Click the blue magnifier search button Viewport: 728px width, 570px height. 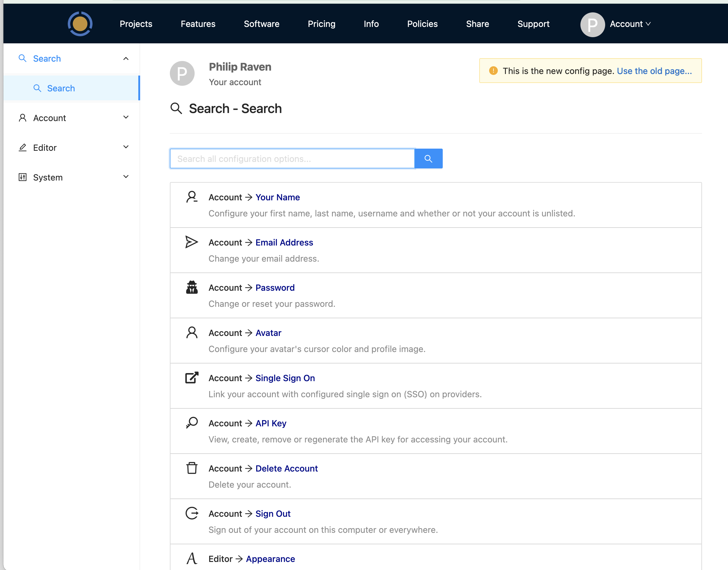pyautogui.click(x=428, y=159)
